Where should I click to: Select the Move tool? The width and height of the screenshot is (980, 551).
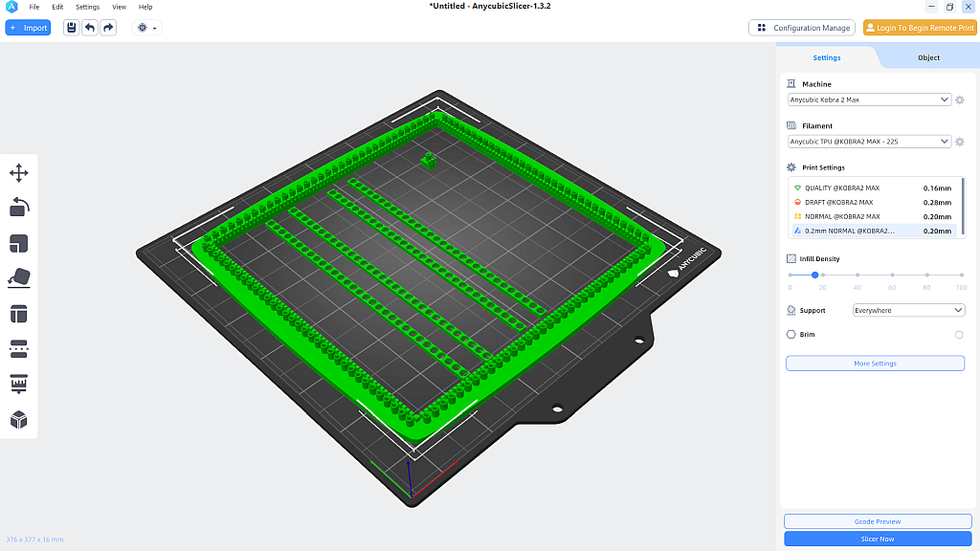(19, 173)
